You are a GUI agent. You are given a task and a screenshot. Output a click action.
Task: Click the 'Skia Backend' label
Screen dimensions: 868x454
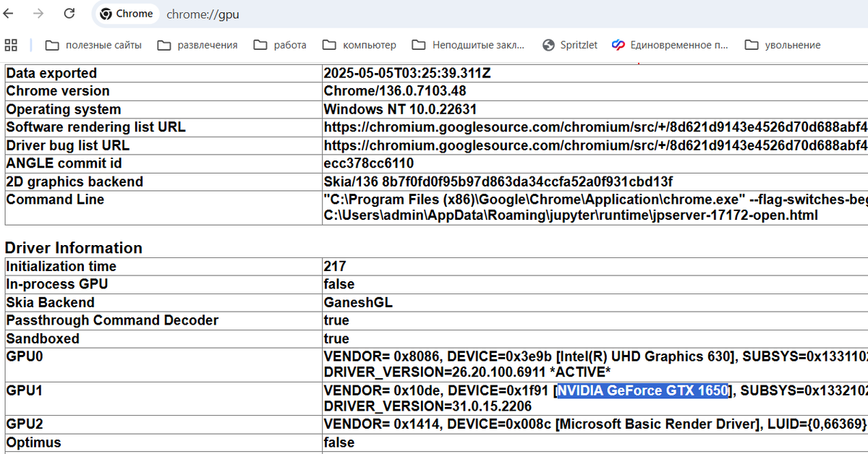[x=51, y=302]
